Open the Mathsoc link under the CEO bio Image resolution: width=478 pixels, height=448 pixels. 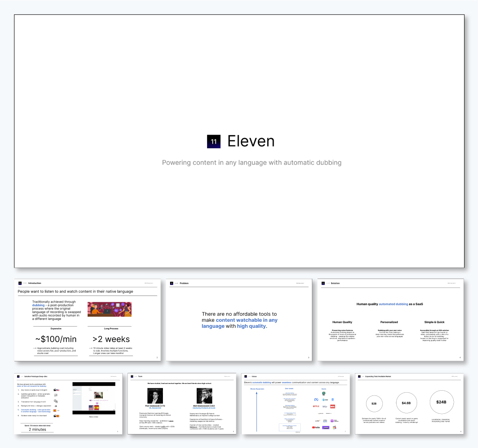pos(192,426)
